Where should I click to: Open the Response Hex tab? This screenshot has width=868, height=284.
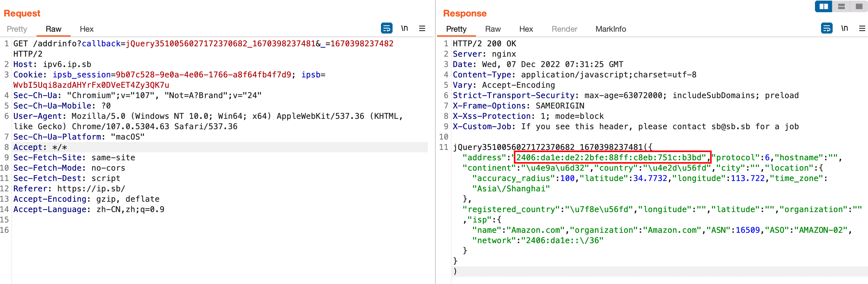[x=526, y=29]
